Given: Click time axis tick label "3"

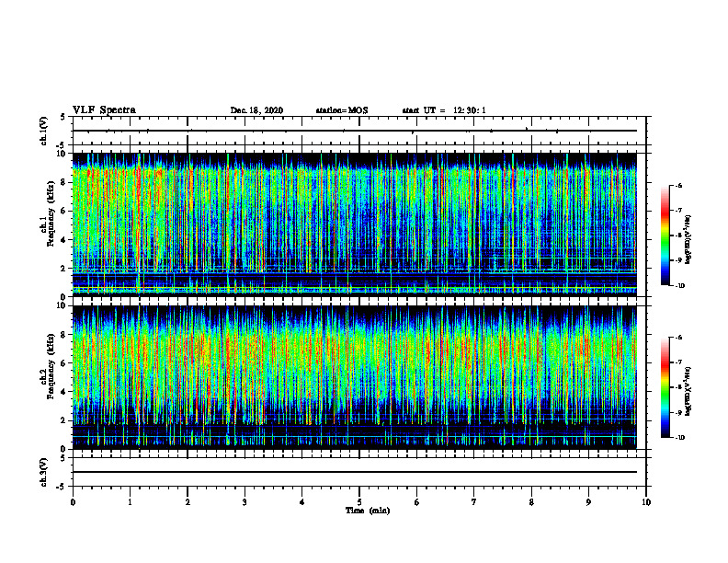Looking at the screenshot, I should pos(245,502).
